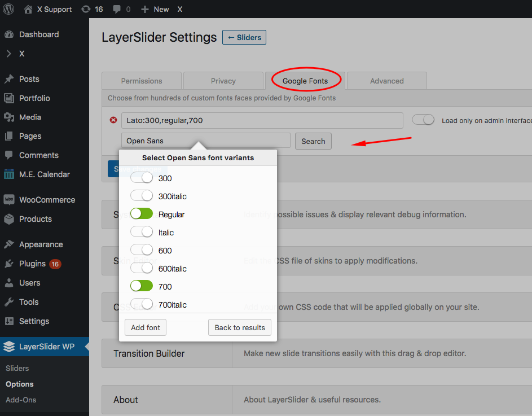Screen dimensions: 532x416
Task: Toggle the 700italic variant switch
Action: point(142,304)
